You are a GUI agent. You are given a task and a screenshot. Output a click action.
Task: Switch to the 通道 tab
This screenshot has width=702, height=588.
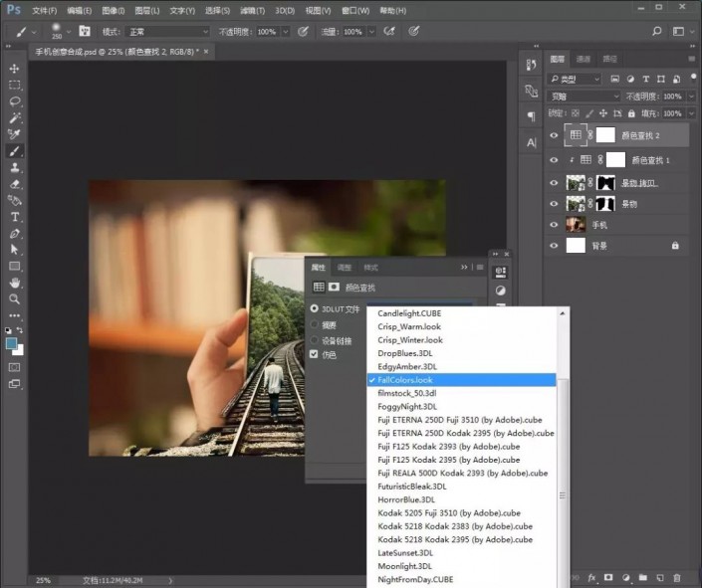click(x=584, y=59)
